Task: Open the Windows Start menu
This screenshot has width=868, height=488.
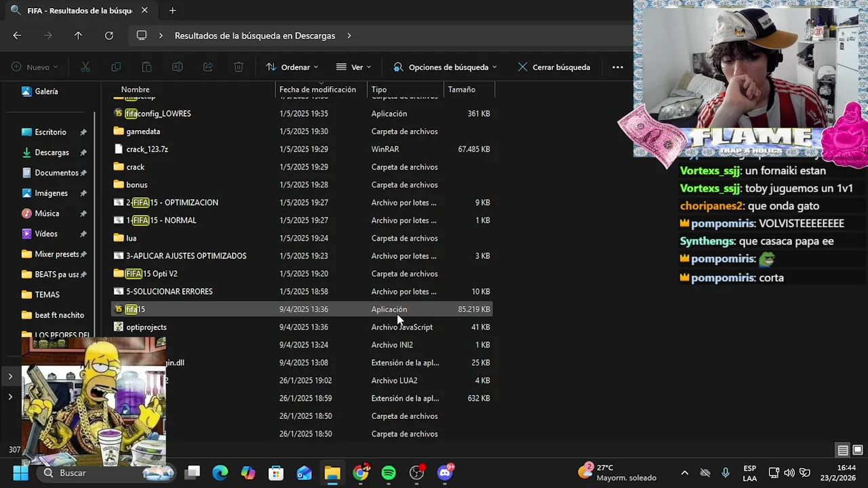Action: click(x=20, y=472)
